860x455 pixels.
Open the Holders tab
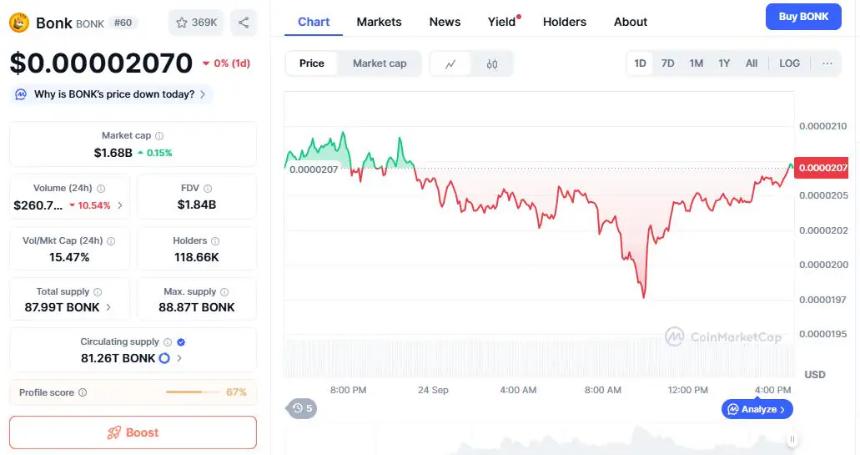point(564,21)
